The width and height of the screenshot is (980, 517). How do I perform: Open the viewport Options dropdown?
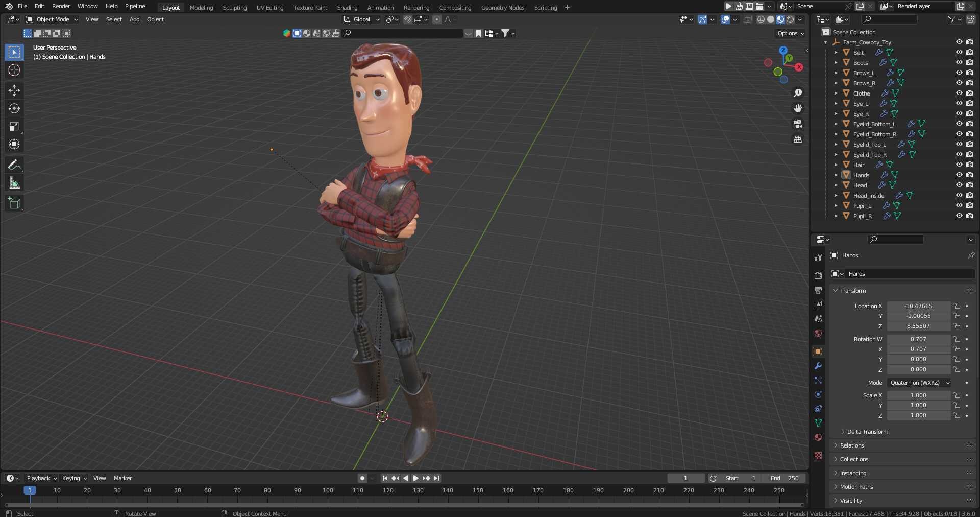click(x=791, y=33)
